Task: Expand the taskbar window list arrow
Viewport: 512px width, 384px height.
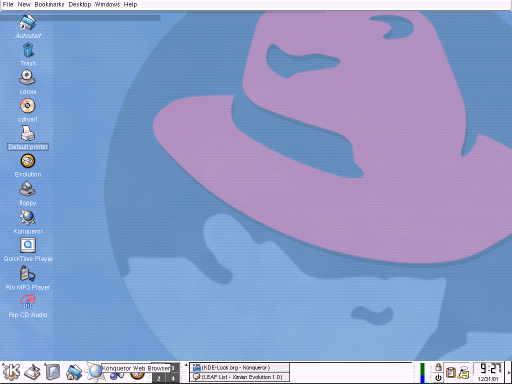Action: click(186, 365)
